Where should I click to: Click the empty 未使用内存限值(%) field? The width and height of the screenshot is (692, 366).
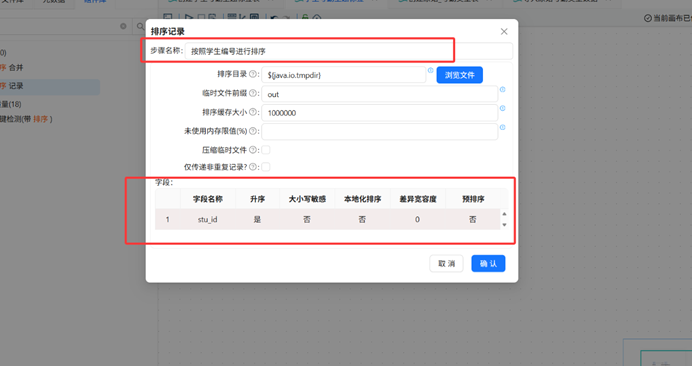tap(380, 132)
